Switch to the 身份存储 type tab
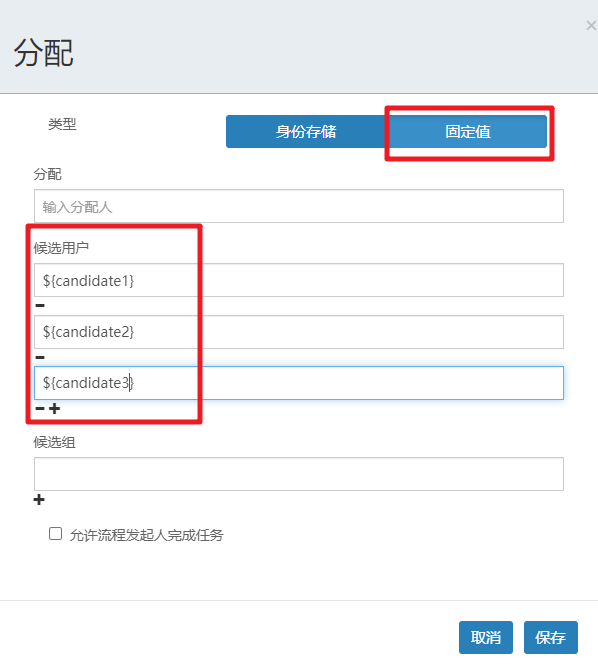 (306, 132)
